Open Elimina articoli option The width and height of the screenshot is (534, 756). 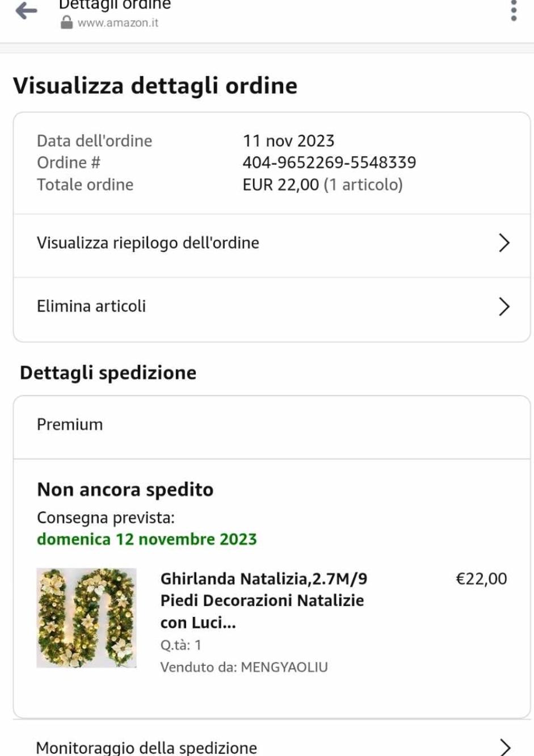click(91, 306)
